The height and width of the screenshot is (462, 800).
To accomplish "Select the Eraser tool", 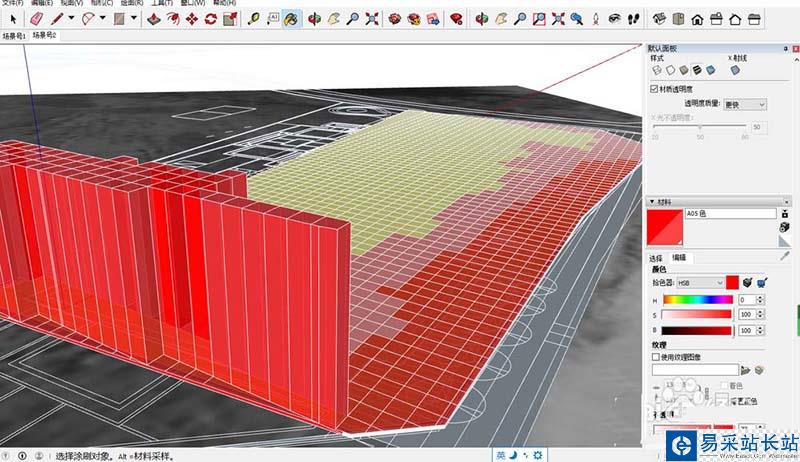I will [36, 19].
